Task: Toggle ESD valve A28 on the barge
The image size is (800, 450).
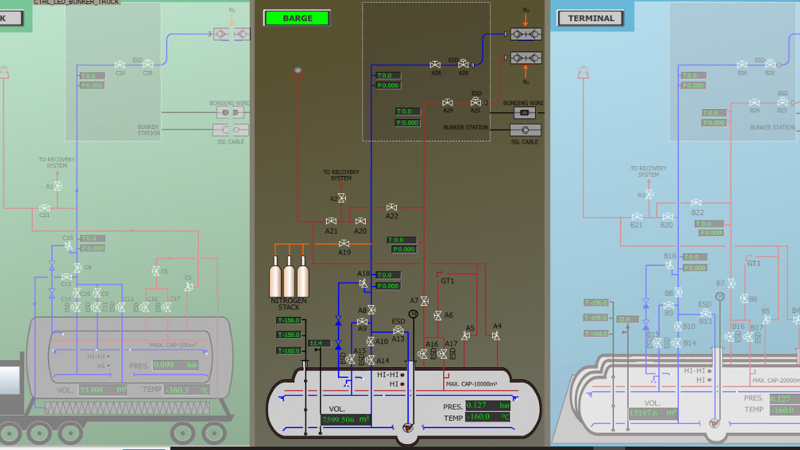Action: pos(463,62)
